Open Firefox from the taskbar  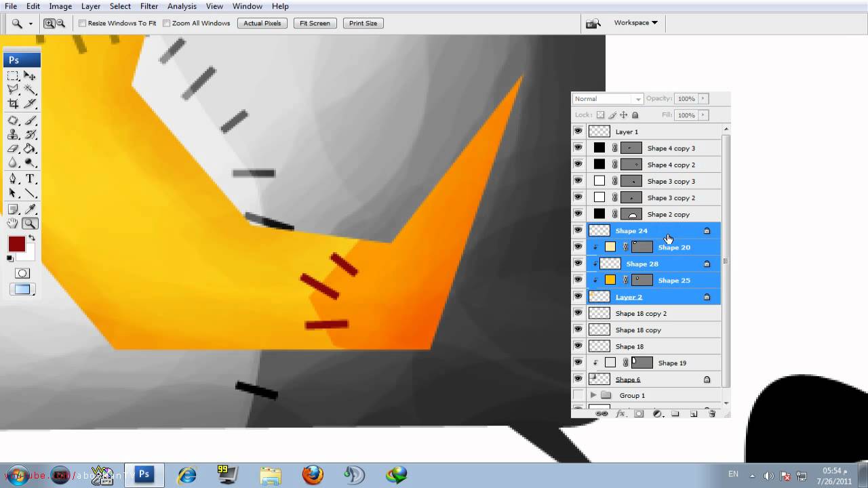[x=313, y=474]
